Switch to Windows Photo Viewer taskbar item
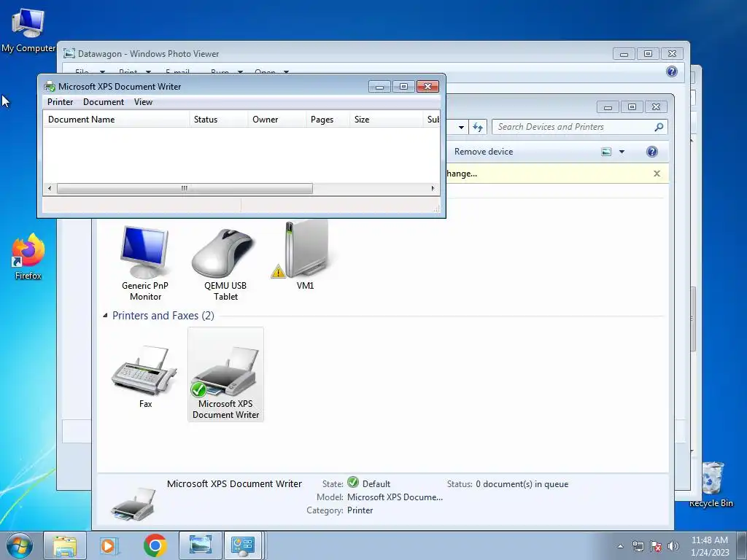Viewport: 747px width, 560px height. [x=201, y=545]
